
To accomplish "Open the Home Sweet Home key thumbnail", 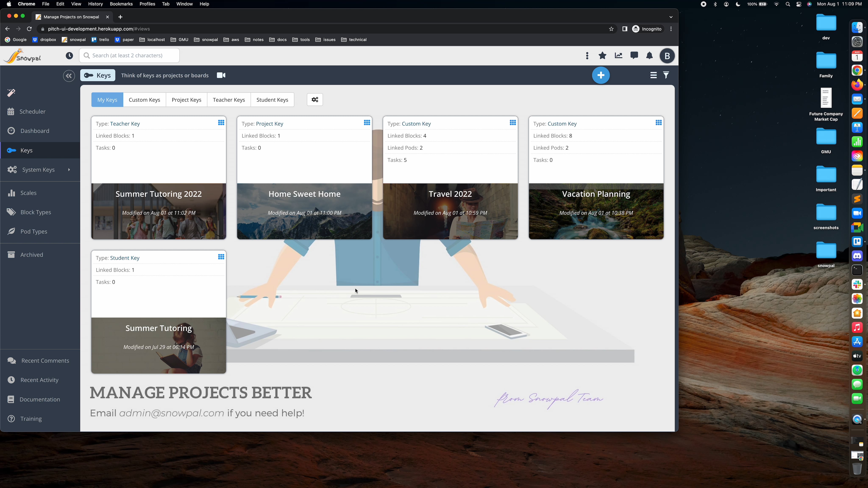I will (305, 211).
